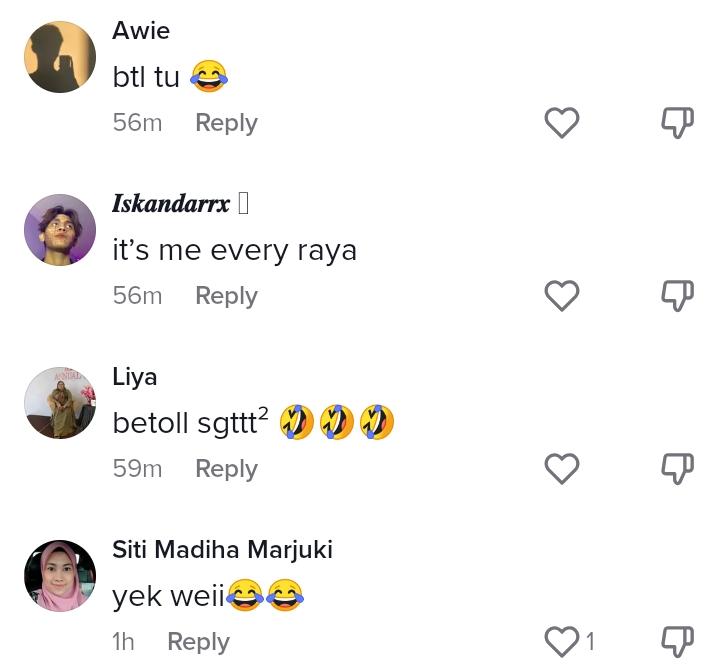Open Liya's profile picture
The image size is (720, 665).
pos(60,403)
